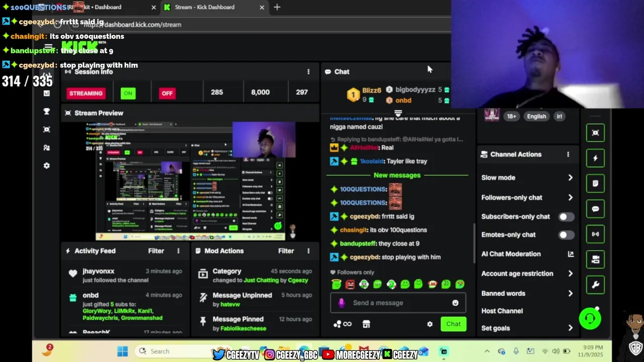Screen dimensions: 644x362
Task: Open the shop storefront icon below message box
Action: [x=366, y=324]
